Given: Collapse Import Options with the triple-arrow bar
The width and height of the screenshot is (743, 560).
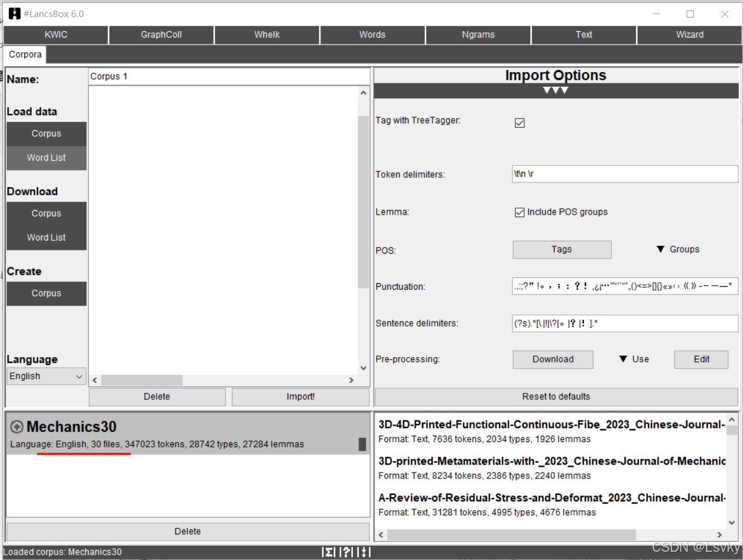Looking at the screenshot, I should click(x=556, y=90).
